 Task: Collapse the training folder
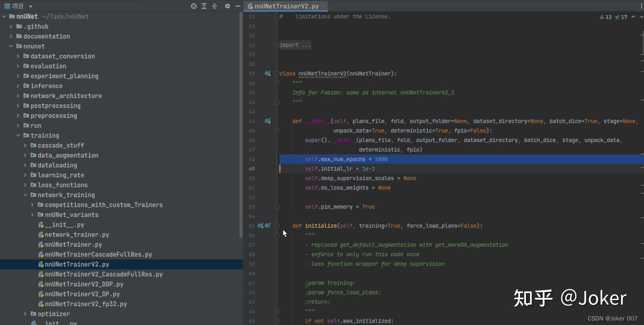[x=18, y=135]
